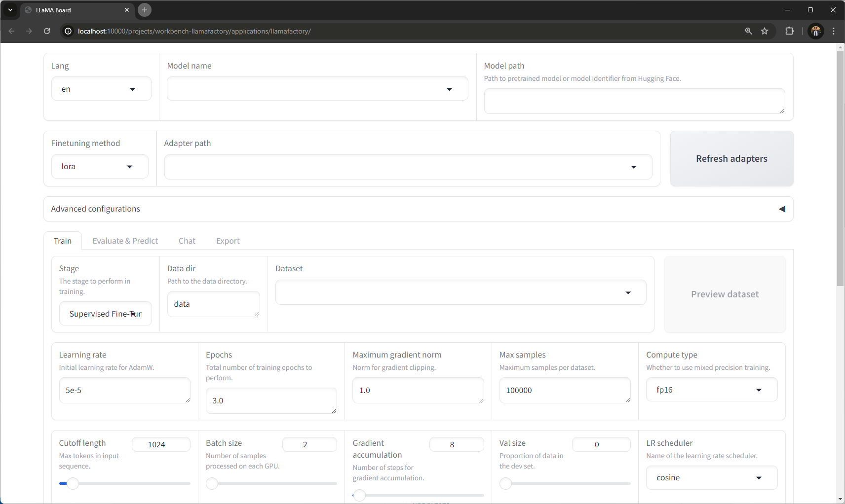
Task: Click the browser address bar URL
Action: pyautogui.click(x=194, y=31)
